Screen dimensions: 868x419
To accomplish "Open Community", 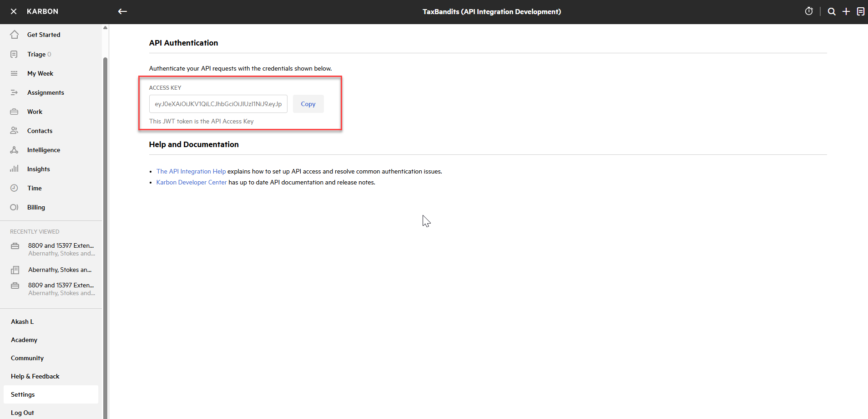I will point(27,358).
